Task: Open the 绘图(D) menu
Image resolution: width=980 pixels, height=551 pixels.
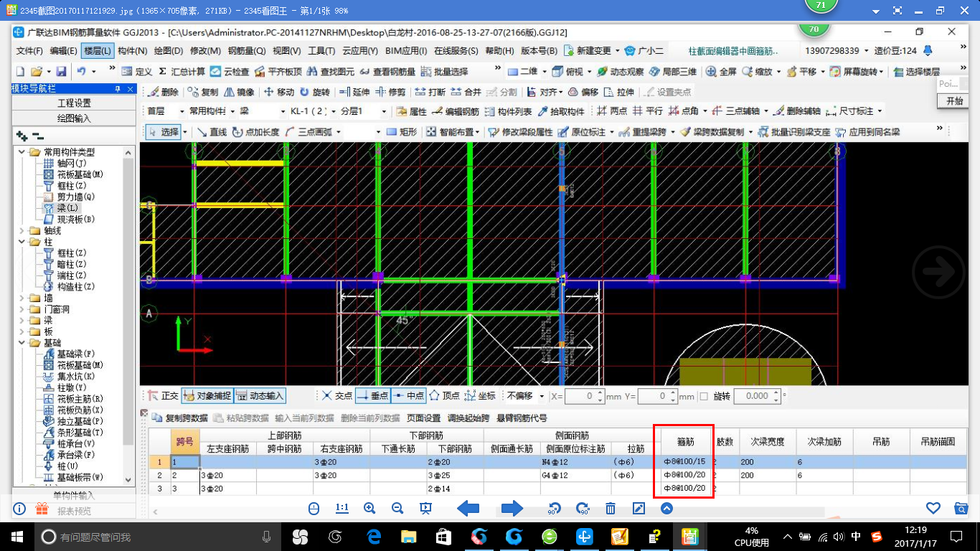Action: tap(168, 51)
